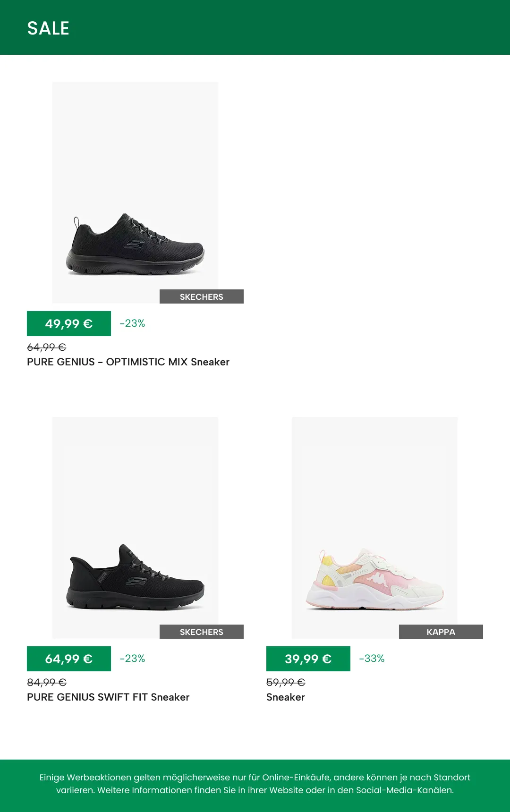Click the crossed-out 64,99 € original price
Image resolution: width=510 pixels, height=812 pixels.
[x=46, y=347]
